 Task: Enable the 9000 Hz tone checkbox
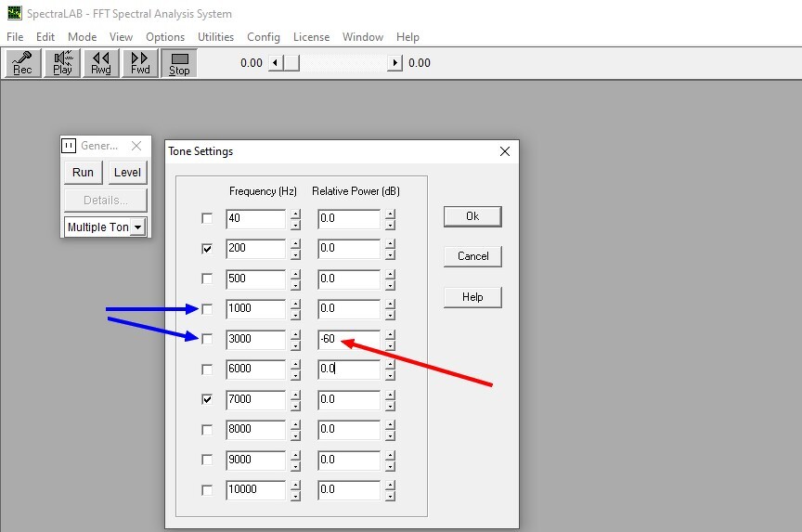(x=207, y=460)
